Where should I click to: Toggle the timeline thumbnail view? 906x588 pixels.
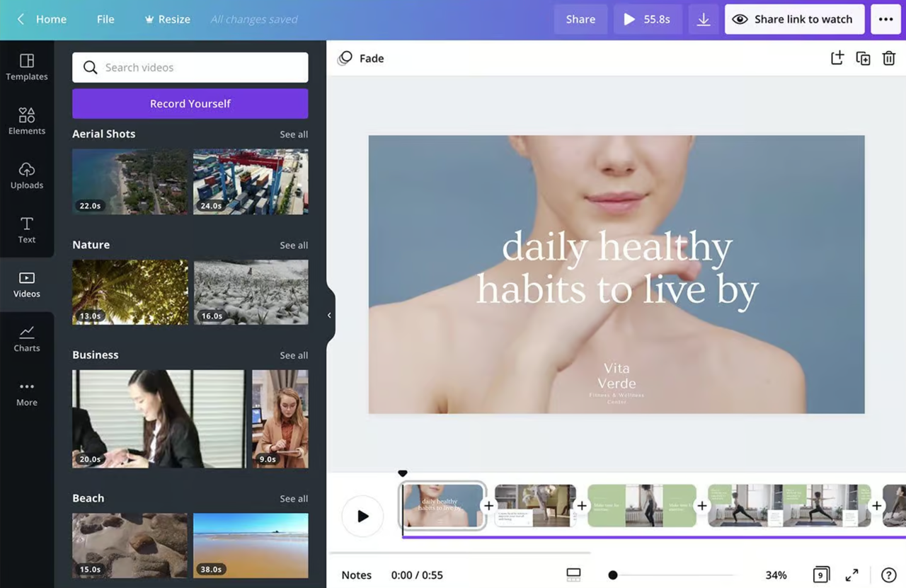click(573, 575)
